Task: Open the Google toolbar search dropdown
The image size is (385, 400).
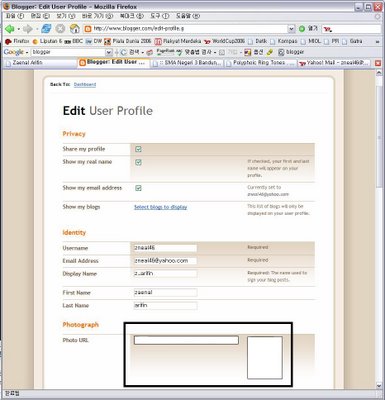Action: click(109, 52)
